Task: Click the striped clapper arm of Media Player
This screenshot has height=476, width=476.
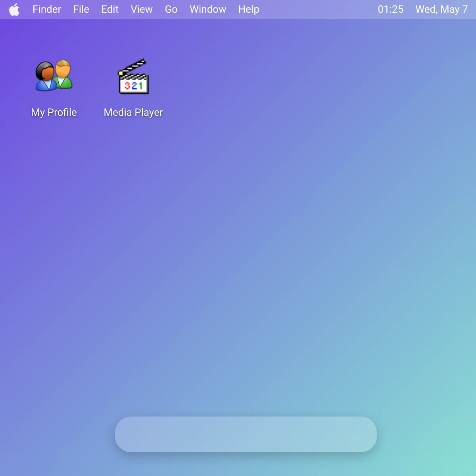Action: tap(134, 67)
